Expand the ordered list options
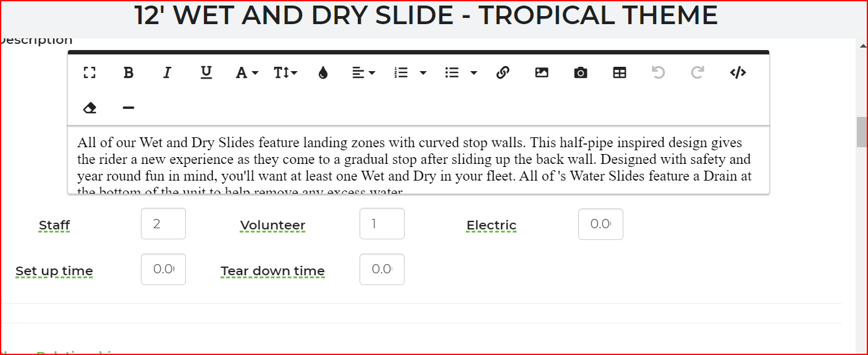The width and height of the screenshot is (868, 355). click(x=423, y=73)
